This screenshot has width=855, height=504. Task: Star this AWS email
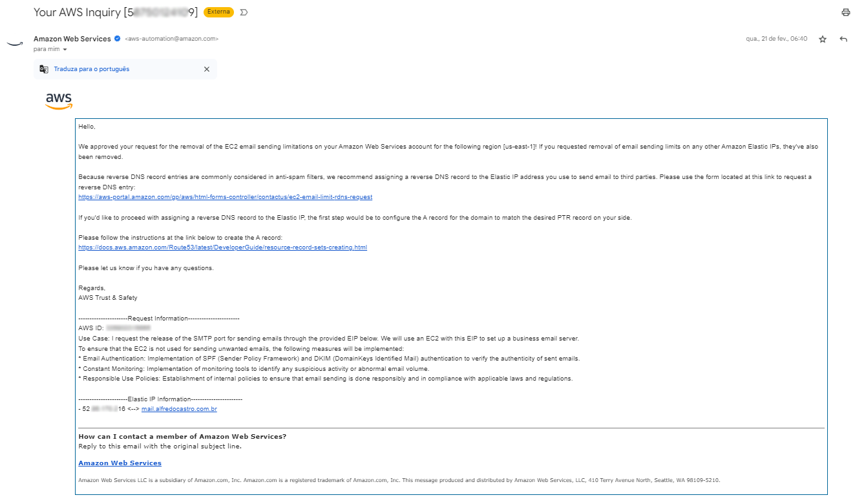[823, 39]
